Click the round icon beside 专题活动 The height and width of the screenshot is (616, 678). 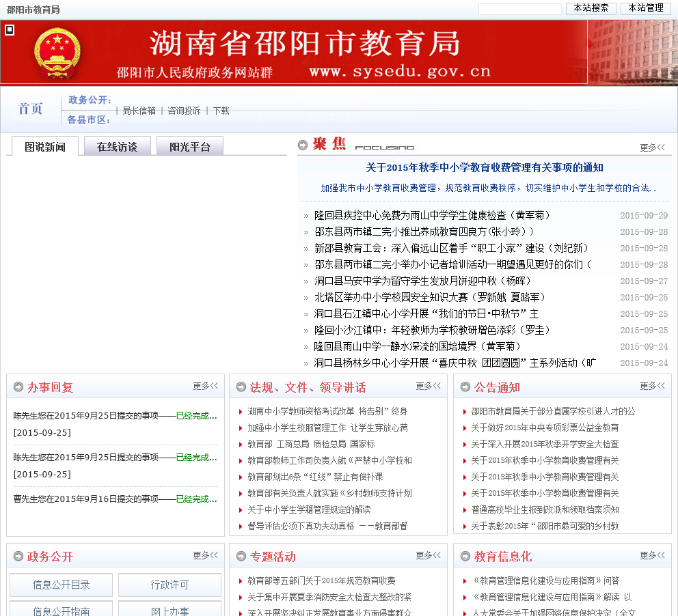[241, 556]
